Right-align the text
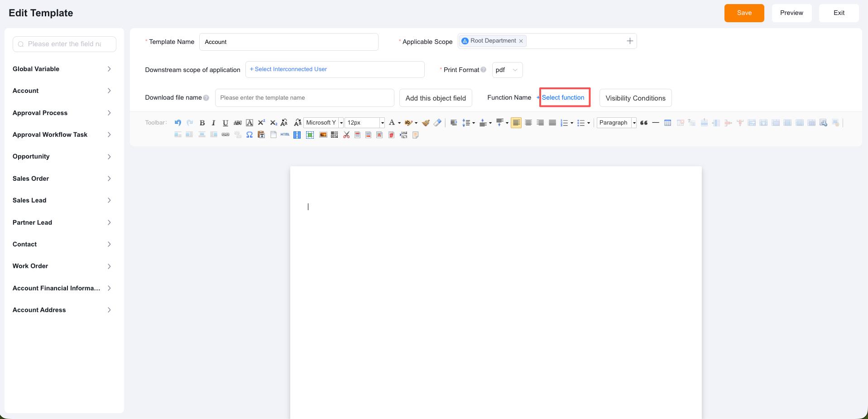 (x=540, y=123)
